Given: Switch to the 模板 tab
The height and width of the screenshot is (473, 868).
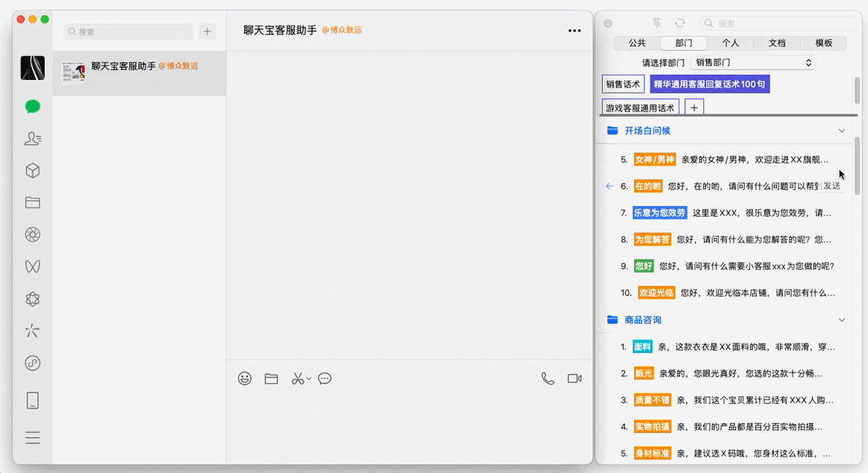Looking at the screenshot, I should tap(823, 43).
